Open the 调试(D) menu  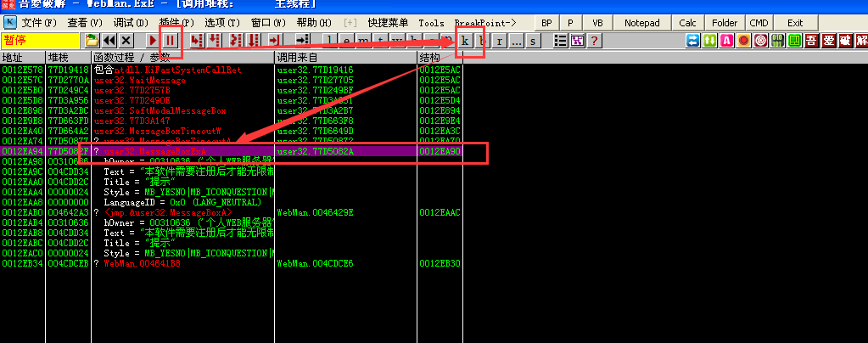[131, 23]
